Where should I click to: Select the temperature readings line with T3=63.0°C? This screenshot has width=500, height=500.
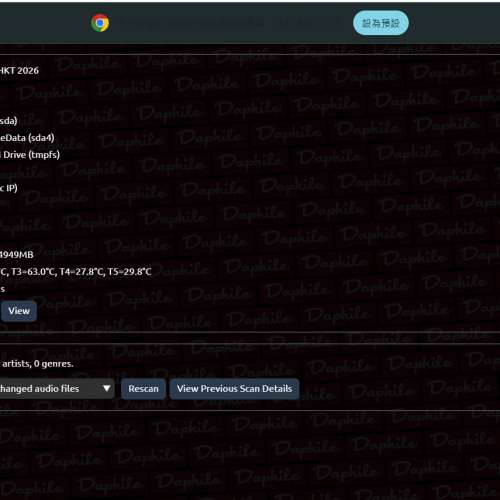pos(76,272)
